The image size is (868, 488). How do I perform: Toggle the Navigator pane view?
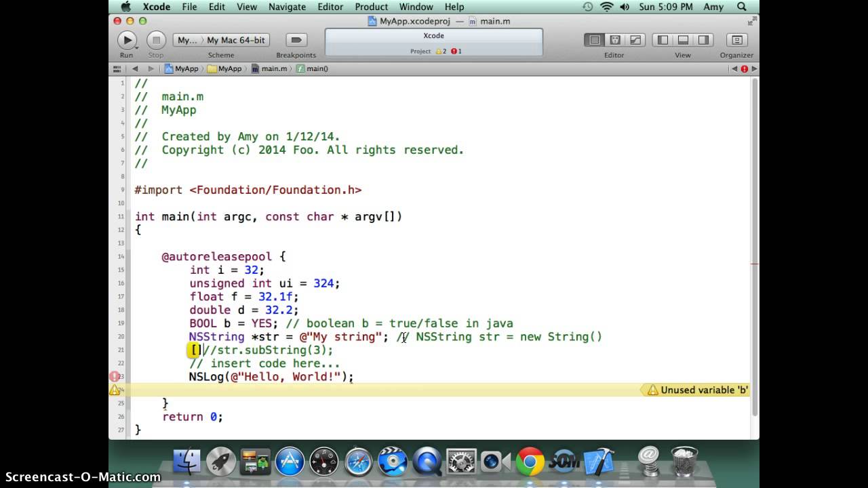click(663, 40)
